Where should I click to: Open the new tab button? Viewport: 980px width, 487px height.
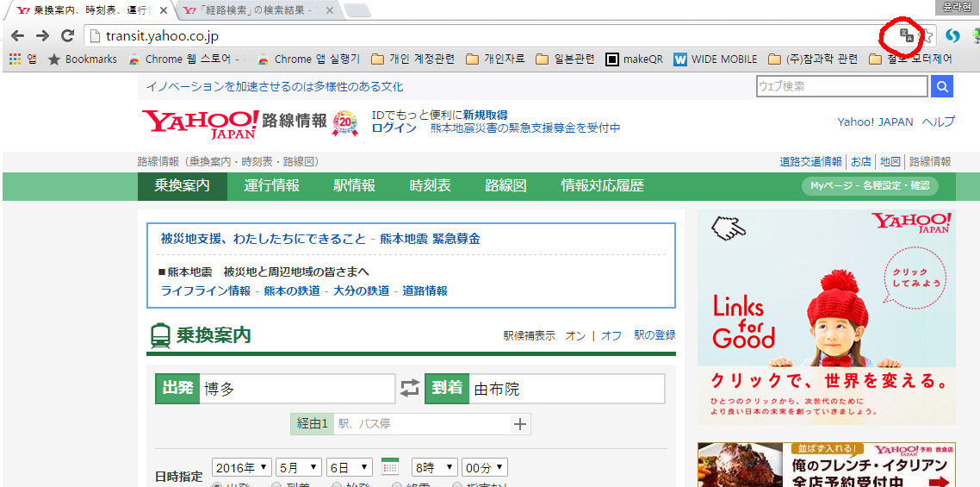[357, 10]
